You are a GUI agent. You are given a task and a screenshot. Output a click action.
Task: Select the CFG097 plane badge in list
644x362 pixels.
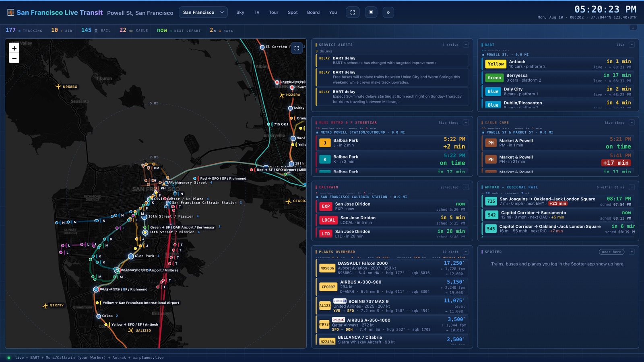tap(328, 287)
